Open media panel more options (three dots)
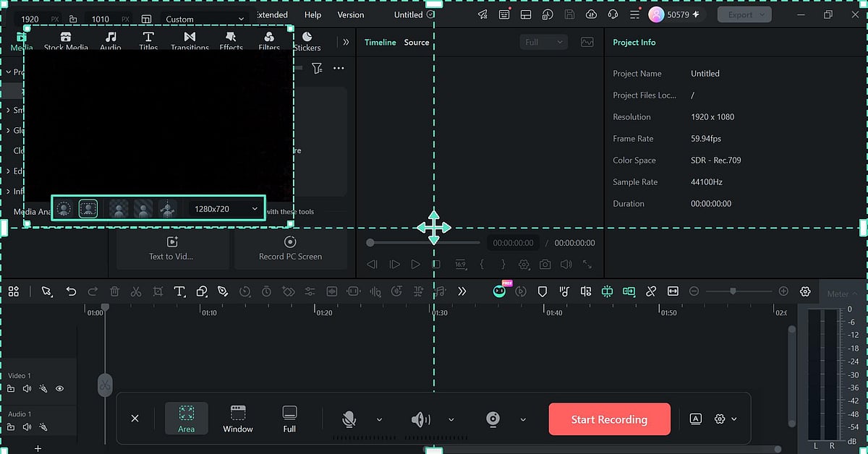The width and height of the screenshot is (868, 454). click(339, 68)
